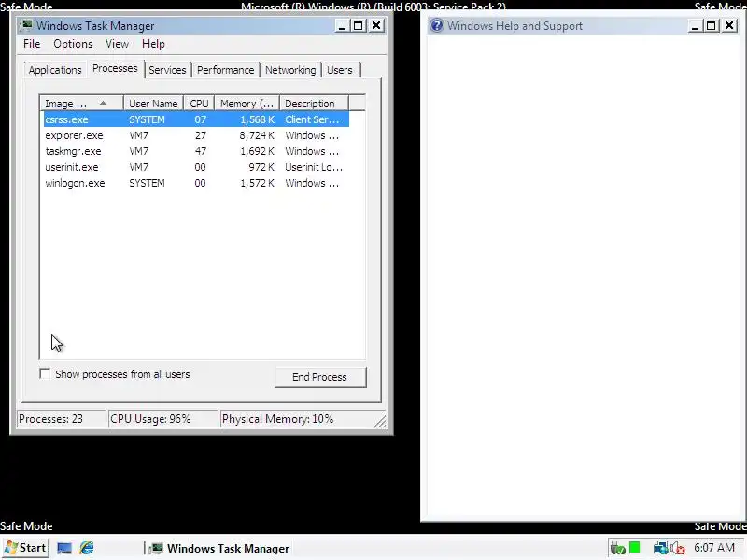Select the explorer.exe process row
The image size is (747, 560).
tap(196, 135)
